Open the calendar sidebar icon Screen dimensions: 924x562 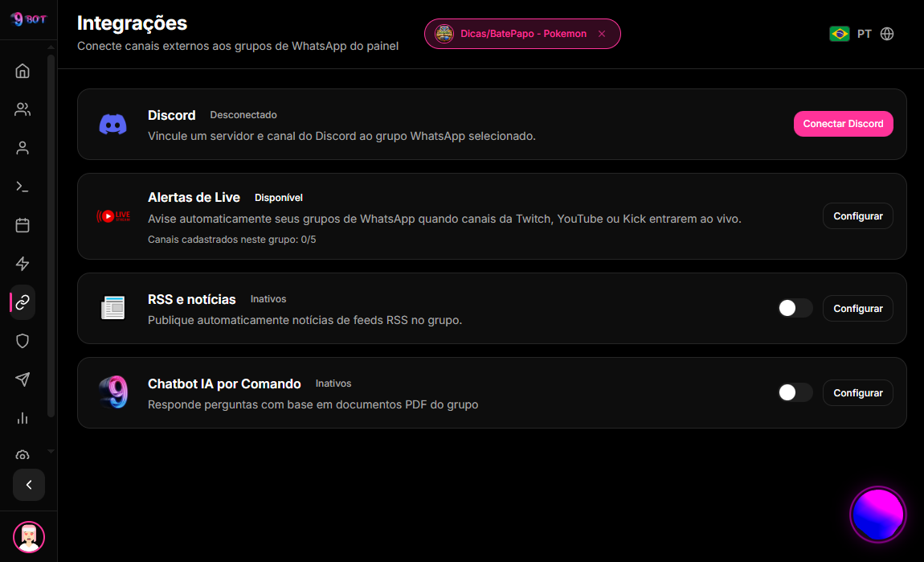[22, 225]
